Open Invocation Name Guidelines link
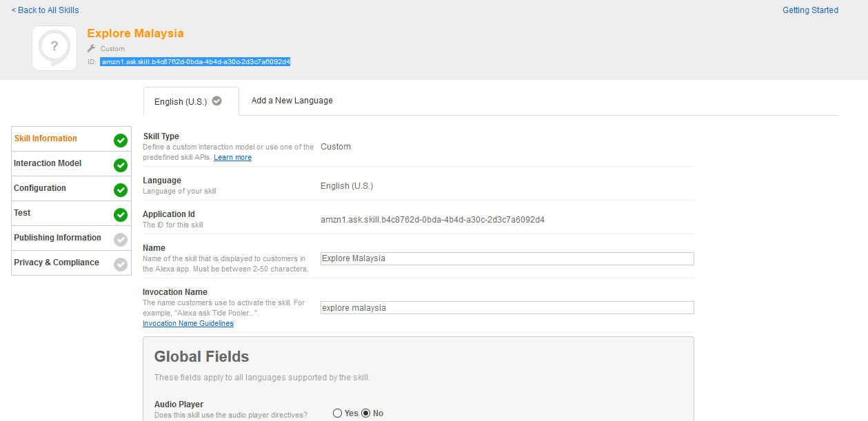 tap(188, 324)
